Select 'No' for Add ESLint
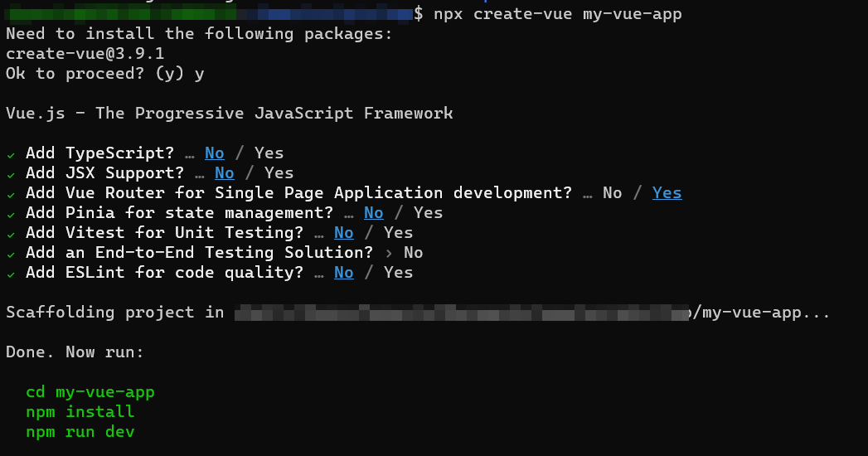 tap(344, 273)
